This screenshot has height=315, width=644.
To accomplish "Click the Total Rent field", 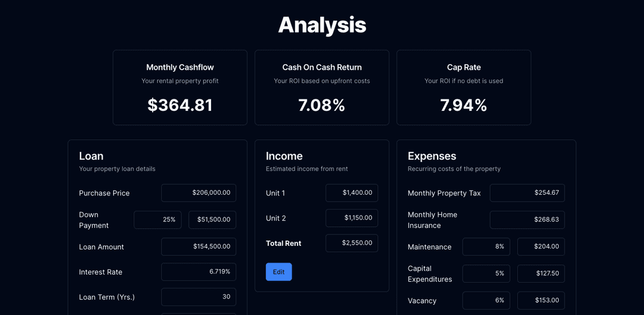I will 352,243.
